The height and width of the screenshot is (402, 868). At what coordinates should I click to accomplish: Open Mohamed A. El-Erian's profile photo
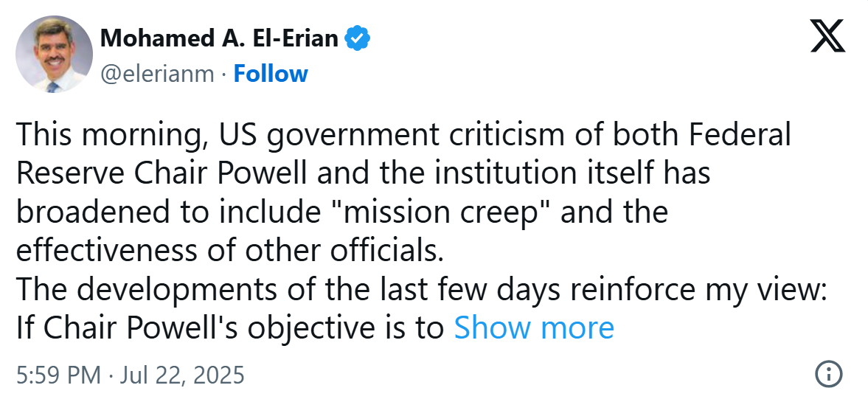click(x=54, y=55)
